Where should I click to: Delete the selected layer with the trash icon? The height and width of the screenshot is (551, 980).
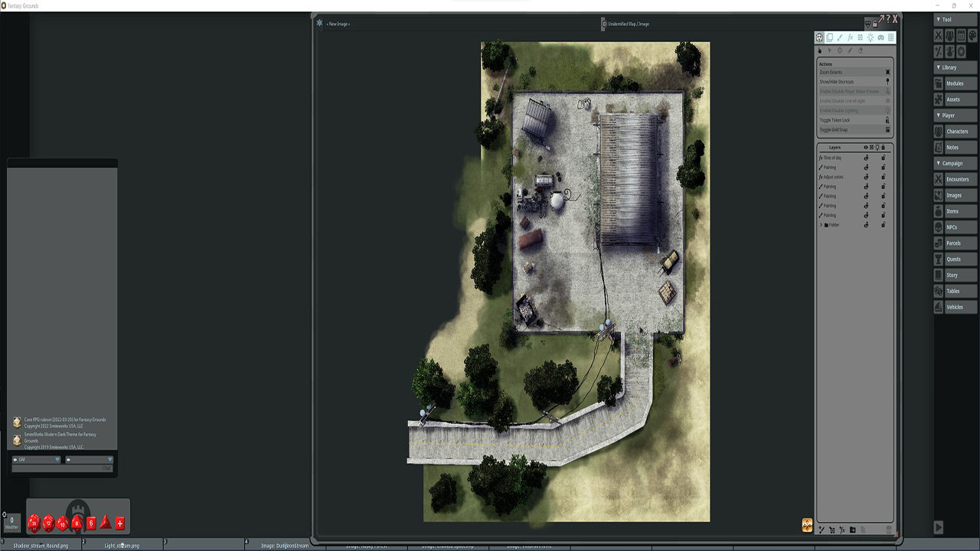[888, 530]
